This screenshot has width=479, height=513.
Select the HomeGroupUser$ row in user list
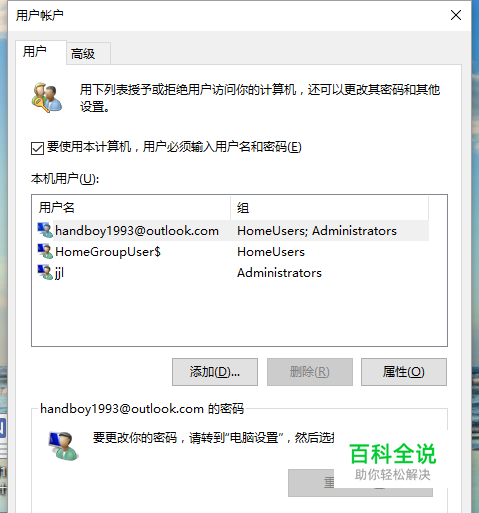click(x=233, y=251)
